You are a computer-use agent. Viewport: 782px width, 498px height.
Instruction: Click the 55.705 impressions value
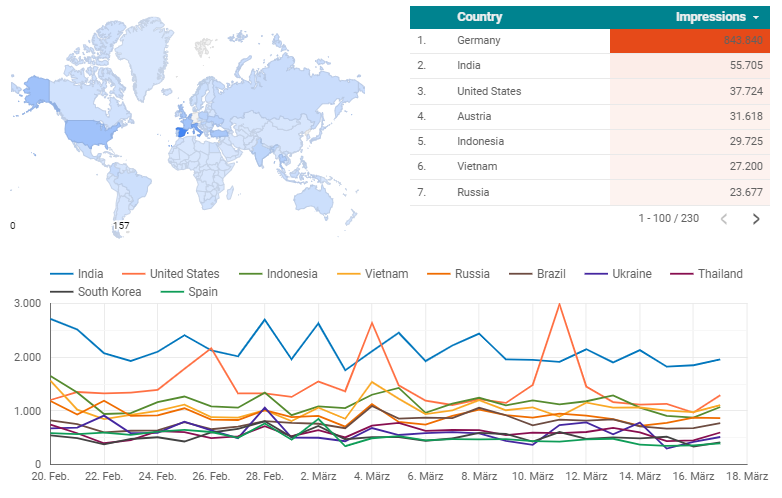pos(746,65)
